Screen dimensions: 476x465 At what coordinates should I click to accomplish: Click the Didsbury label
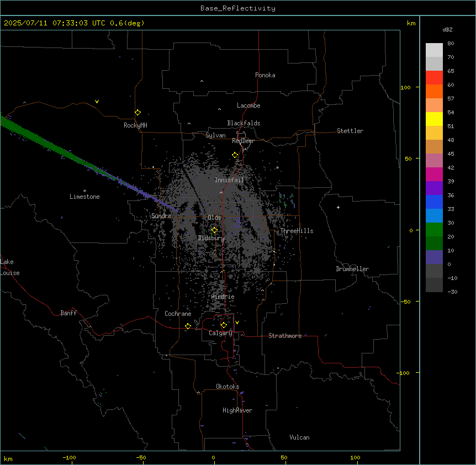(x=211, y=238)
